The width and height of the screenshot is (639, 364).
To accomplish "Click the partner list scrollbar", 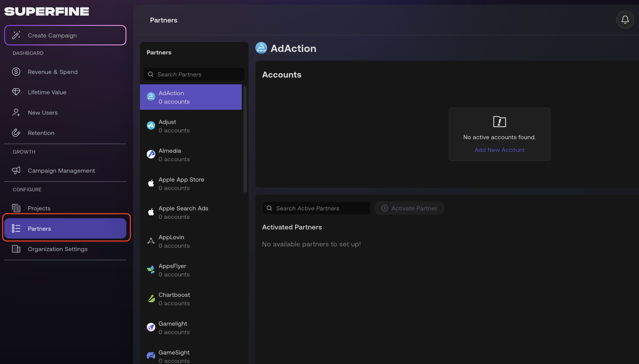I will click(x=245, y=139).
